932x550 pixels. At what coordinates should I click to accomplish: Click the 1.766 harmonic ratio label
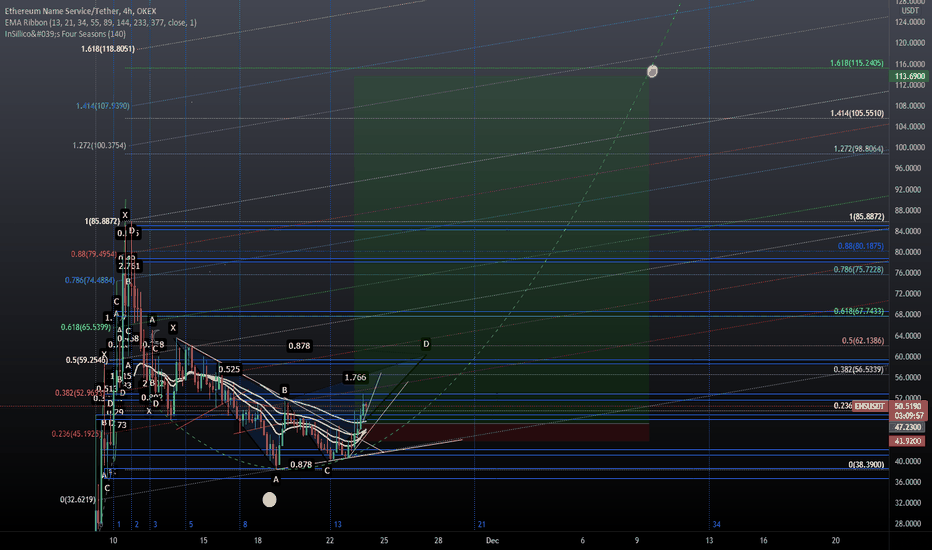355,377
